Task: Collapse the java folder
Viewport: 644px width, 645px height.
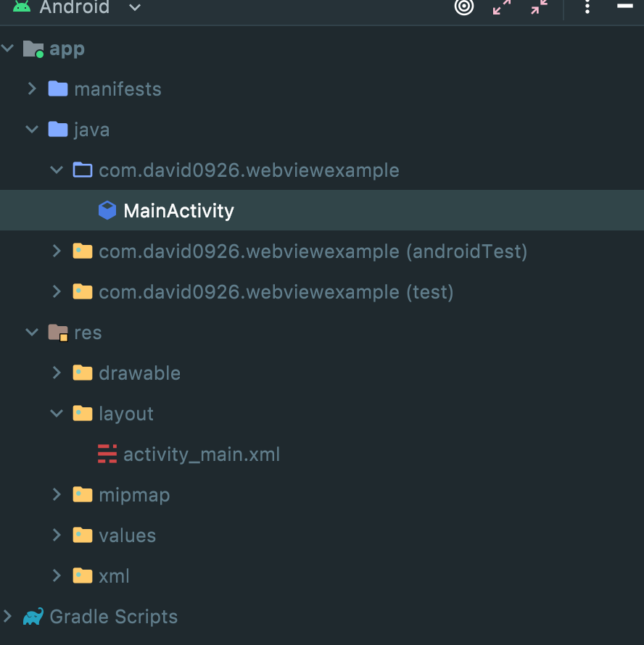Action: coord(32,130)
